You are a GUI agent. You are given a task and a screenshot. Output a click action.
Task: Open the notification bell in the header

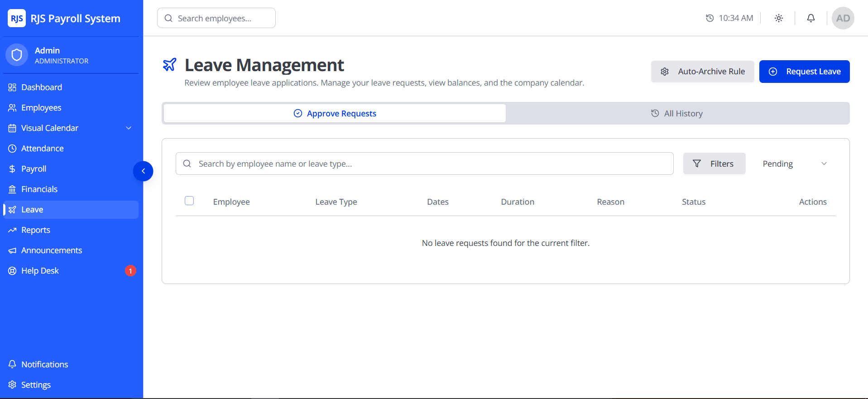tap(811, 18)
